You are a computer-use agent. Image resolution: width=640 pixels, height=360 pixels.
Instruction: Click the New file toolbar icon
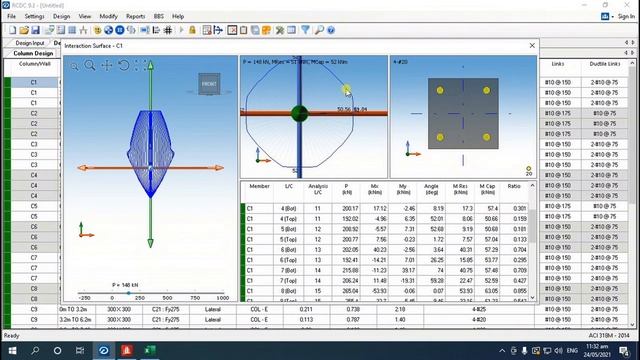tap(13, 30)
